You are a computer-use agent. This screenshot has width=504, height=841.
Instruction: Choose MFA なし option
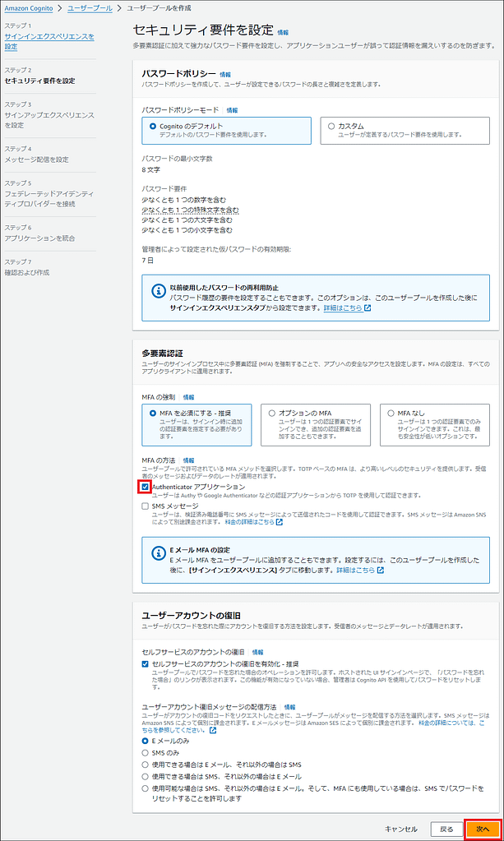pyautogui.click(x=391, y=413)
